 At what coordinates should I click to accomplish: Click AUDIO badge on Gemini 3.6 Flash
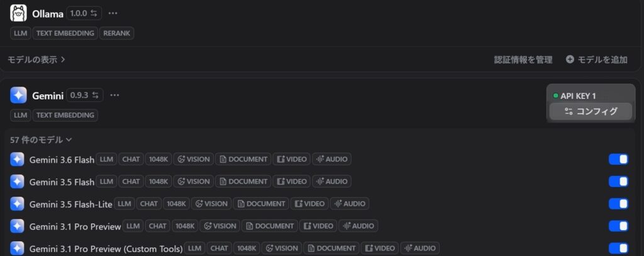[x=331, y=159]
